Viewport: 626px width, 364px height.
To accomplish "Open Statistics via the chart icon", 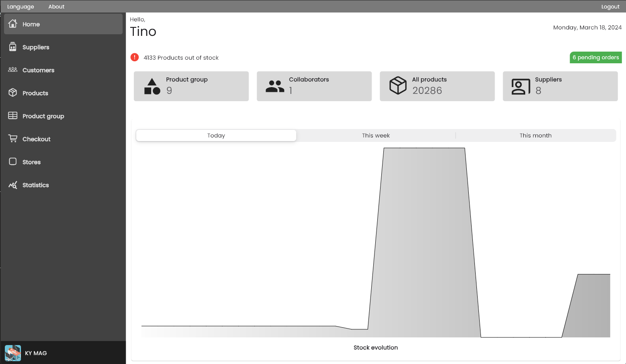I will [13, 185].
